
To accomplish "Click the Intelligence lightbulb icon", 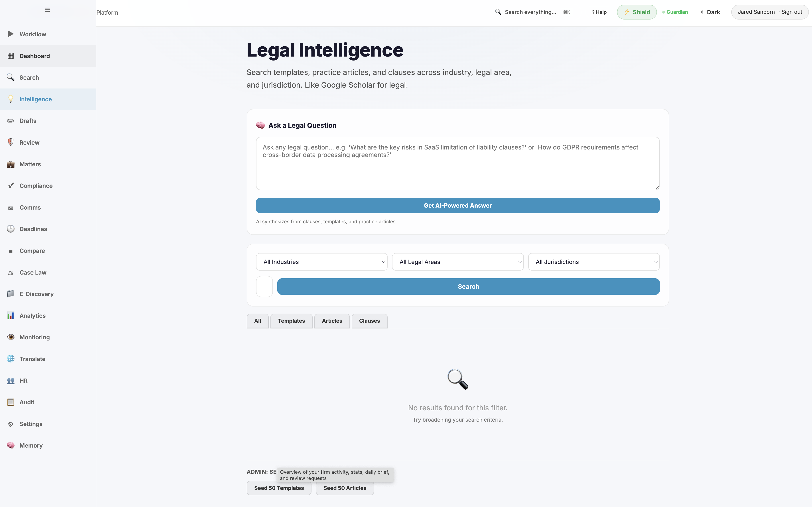I will (x=10, y=99).
